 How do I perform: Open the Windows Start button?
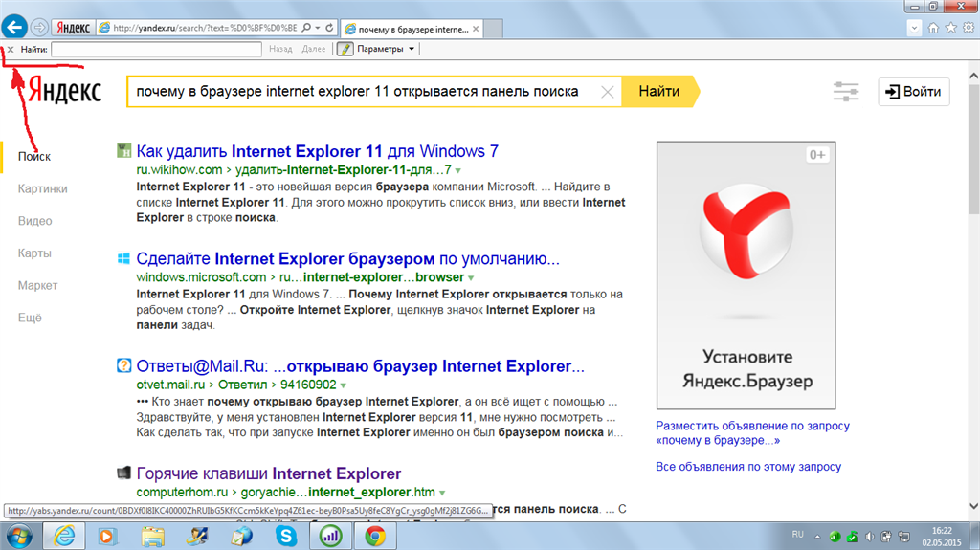click(19, 537)
